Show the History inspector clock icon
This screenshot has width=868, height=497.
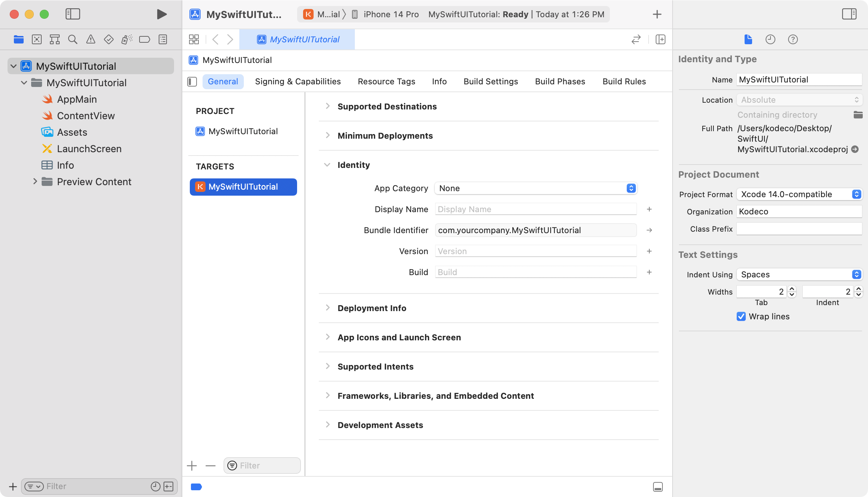pos(770,39)
